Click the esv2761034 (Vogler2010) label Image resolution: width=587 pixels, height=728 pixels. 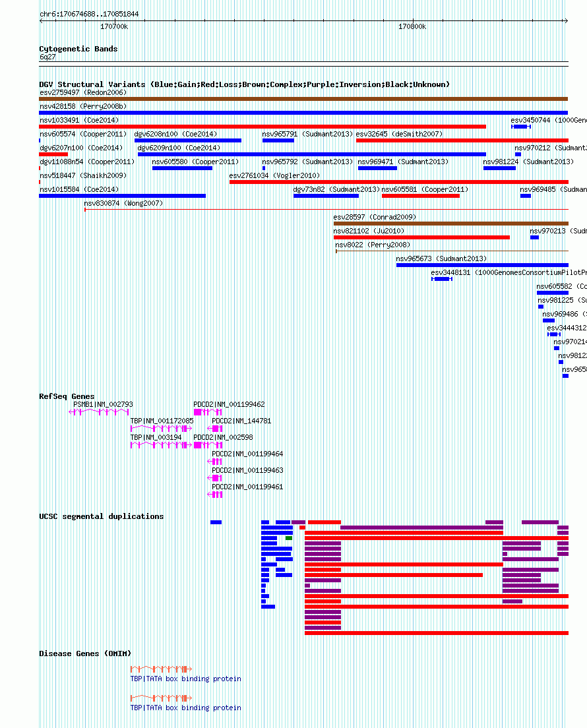pyautogui.click(x=274, y=176)
